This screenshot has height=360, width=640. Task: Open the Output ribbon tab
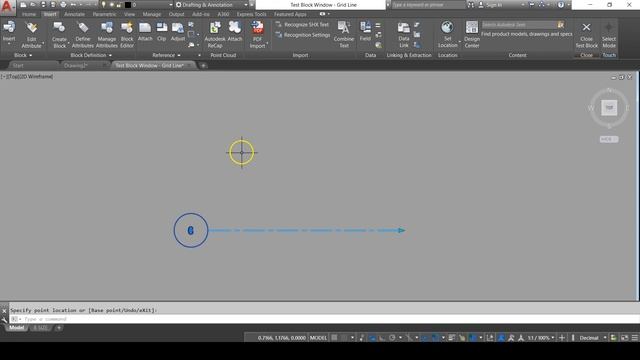pos(176,14)
